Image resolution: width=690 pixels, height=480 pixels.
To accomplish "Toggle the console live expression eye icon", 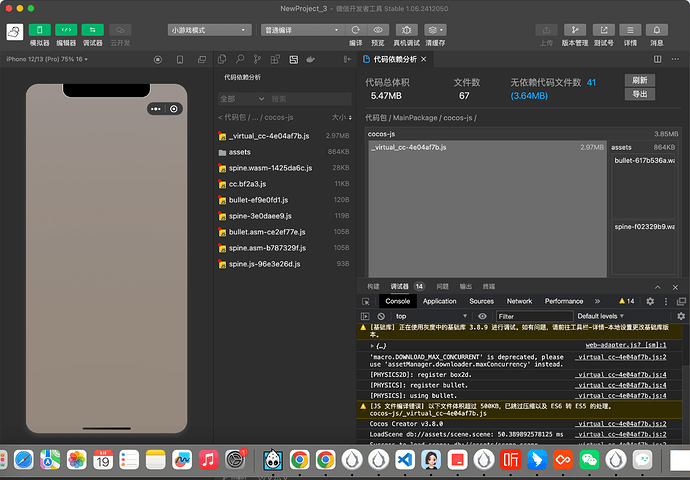I will click(x=482, y=316).
